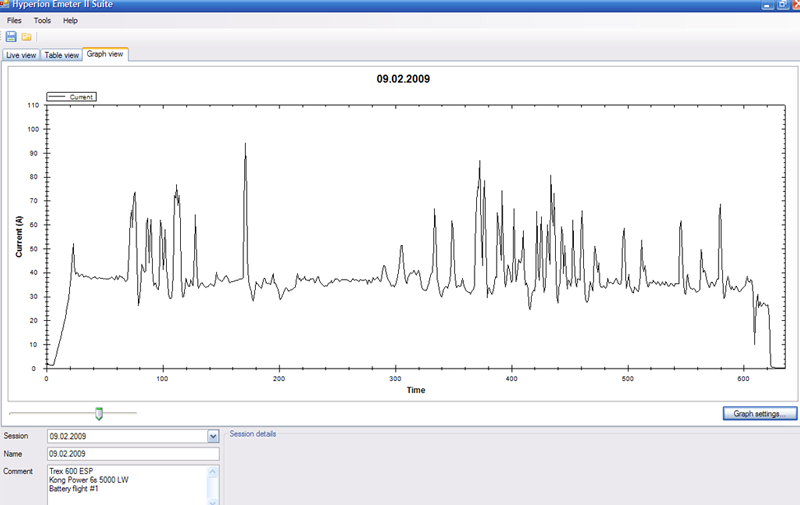Open the Help menu
800x505 pixels.
70,20
